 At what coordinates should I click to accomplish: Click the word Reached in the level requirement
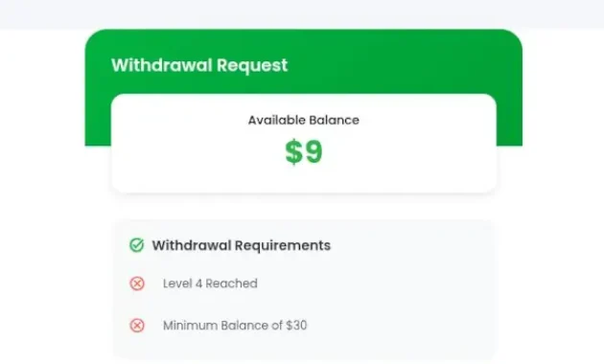coord(231,284)
